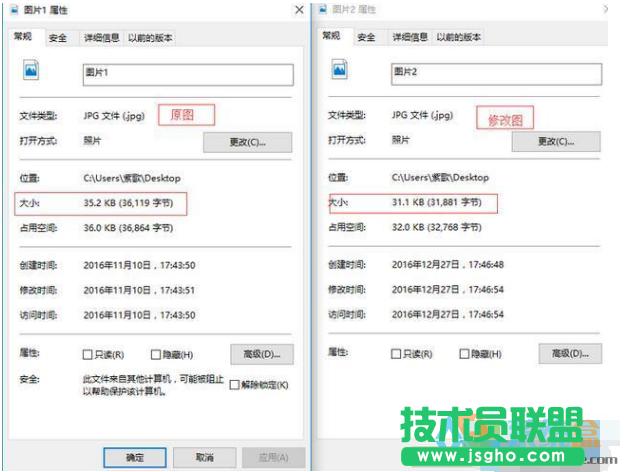
Task: Select 安全 tab in 图片2 dialog
Action: [x=366, y=37]
